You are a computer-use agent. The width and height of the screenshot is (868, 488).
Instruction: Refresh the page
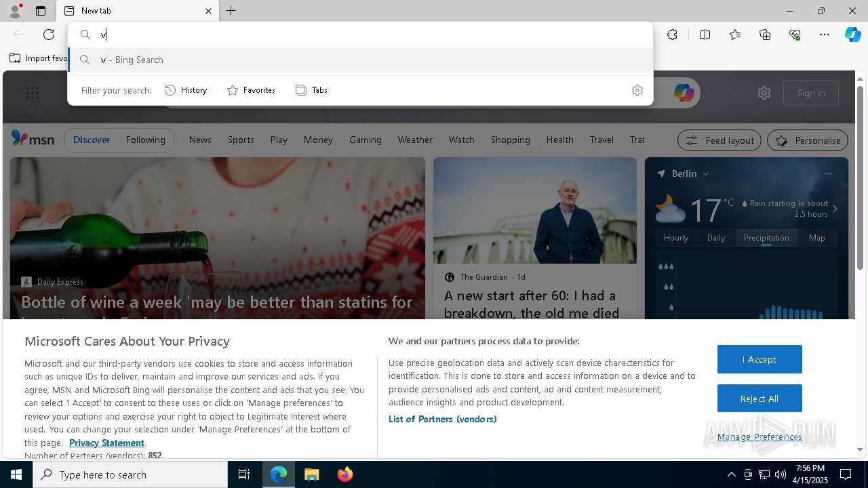pyautogui.click(x=49, y=35)
